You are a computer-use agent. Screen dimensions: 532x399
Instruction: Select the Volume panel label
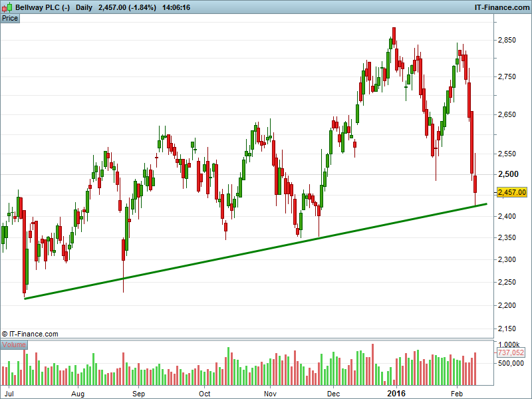(14, 344)
